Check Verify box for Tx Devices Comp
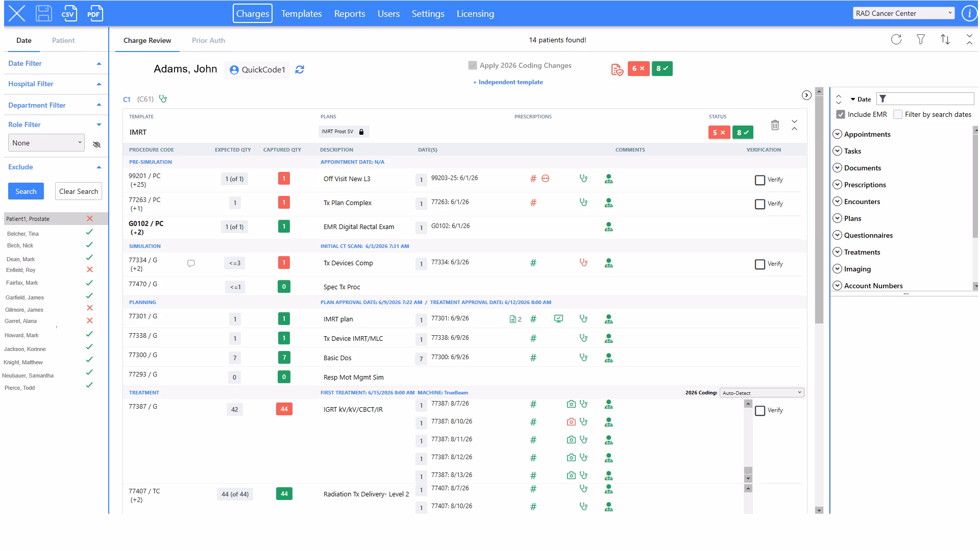The height and width of the screenshot is (551, 980). pos(759,264)
